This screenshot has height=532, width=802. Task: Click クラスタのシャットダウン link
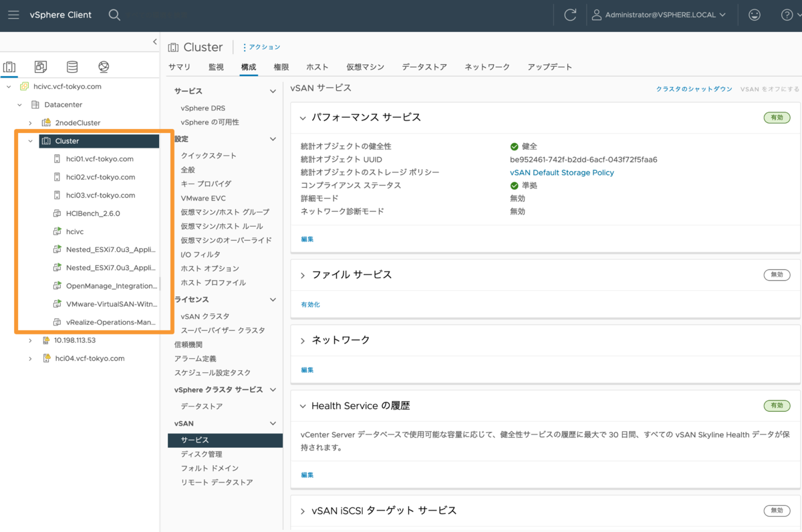[x=694, y=89]
